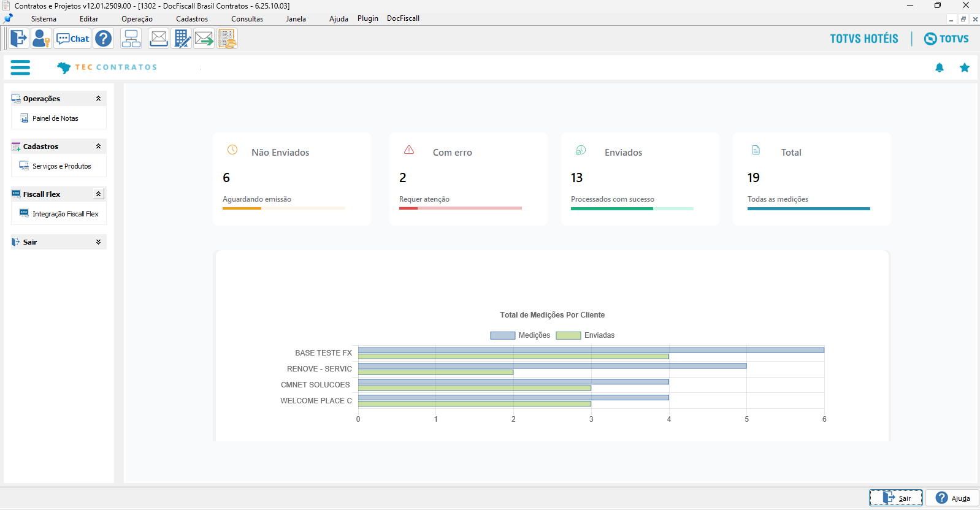
Task: Collapse the Fiscall Flex sidebar section
Action: [98, 194]
